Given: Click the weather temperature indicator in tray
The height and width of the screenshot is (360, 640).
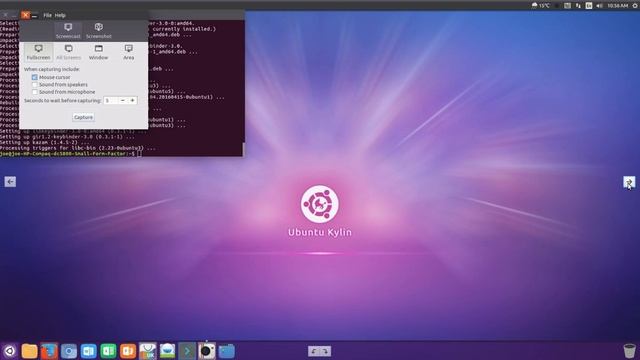Looking at the screenshot, I should point(541,5).
